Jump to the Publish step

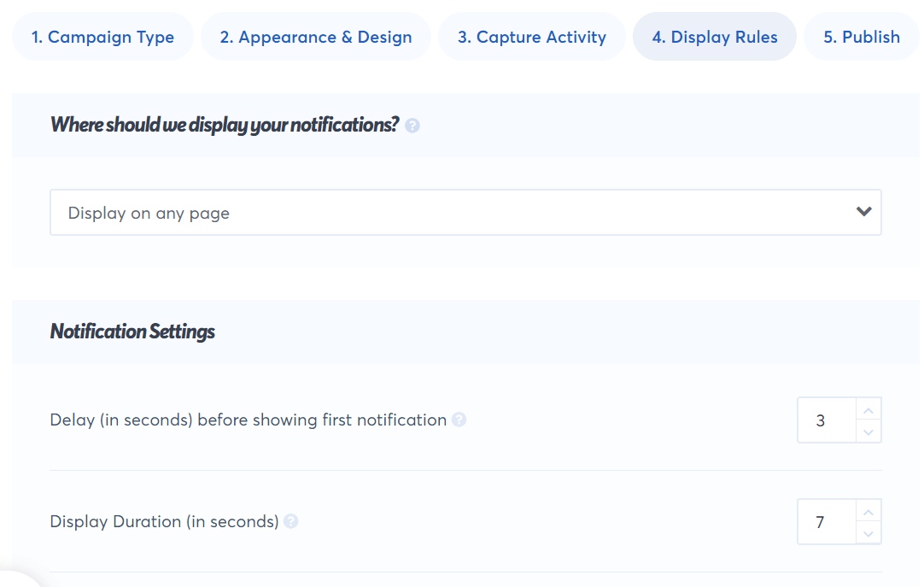[862, 37]
